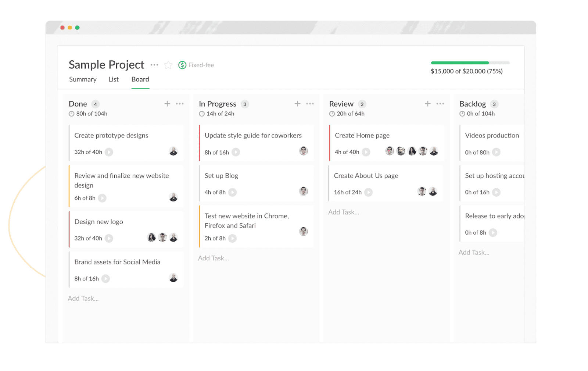Click the In Progress column title

(218, 104)
